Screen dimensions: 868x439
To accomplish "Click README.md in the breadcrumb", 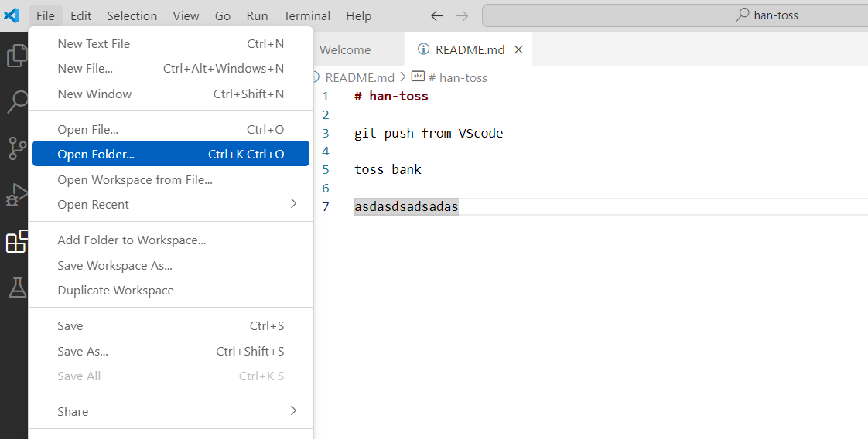I will click(x=360, y=77).
